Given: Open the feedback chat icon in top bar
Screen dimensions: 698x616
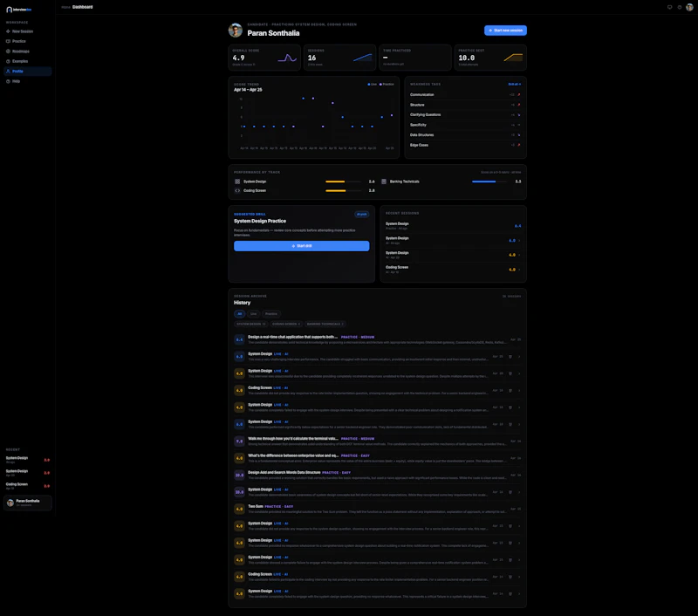Looking at the screenshot, I should click(669, 7).
